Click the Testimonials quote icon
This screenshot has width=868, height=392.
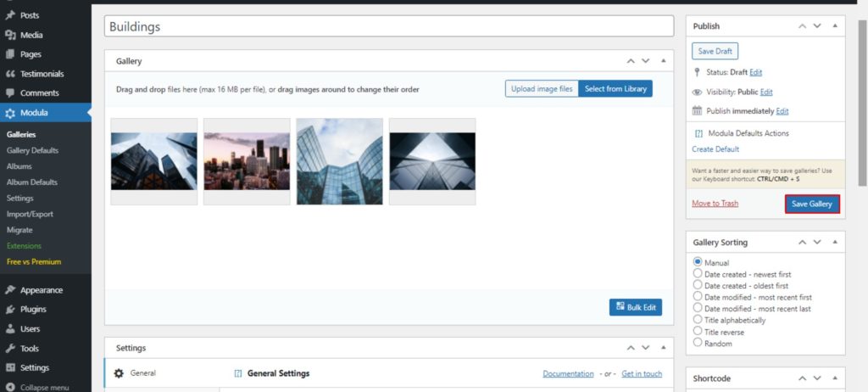[x=10, y=74]
